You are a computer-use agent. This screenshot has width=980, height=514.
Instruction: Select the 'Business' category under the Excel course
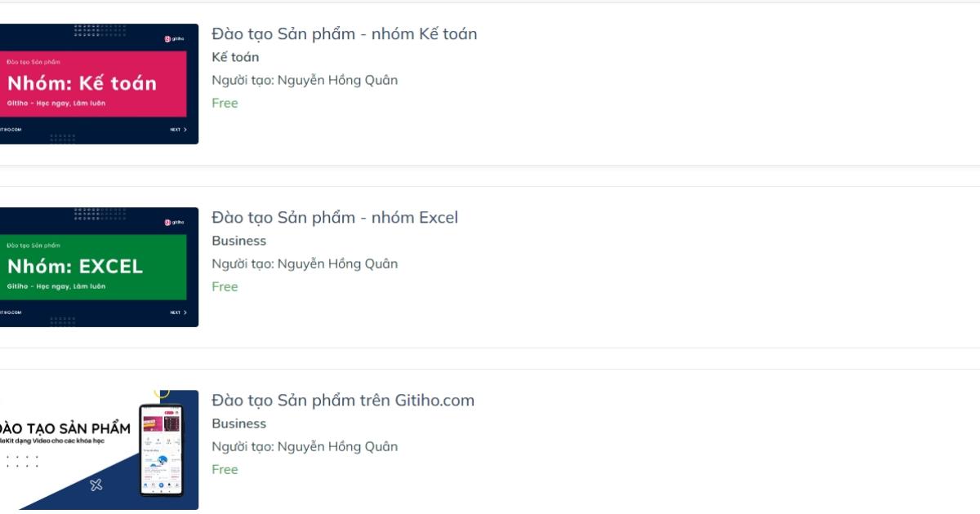239,240
